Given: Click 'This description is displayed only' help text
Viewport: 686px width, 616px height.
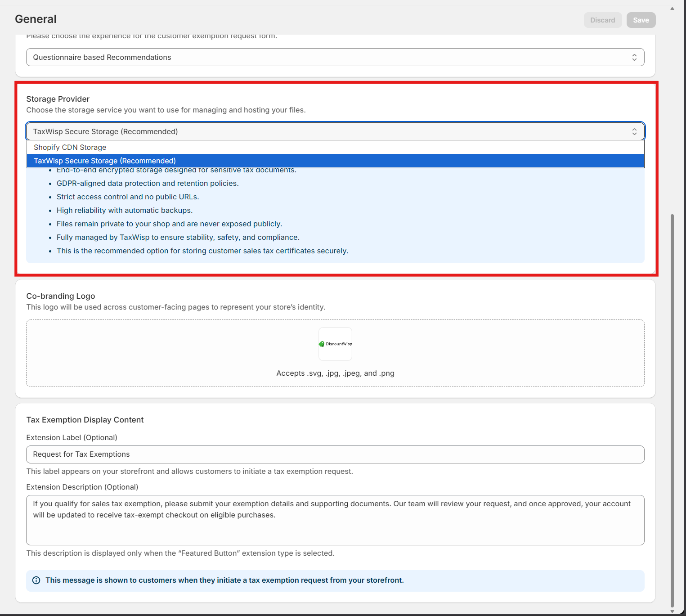Looking at the screenshot, I should (180, 553).
